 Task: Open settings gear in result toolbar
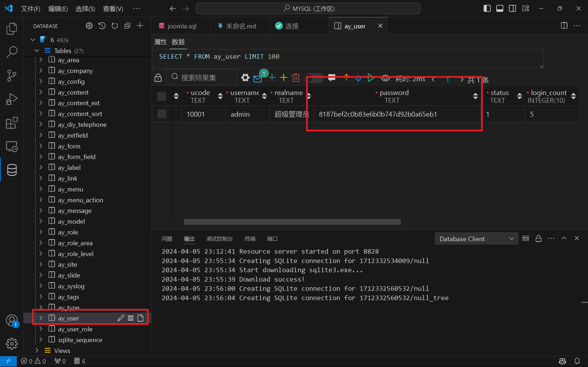point(245,78)
